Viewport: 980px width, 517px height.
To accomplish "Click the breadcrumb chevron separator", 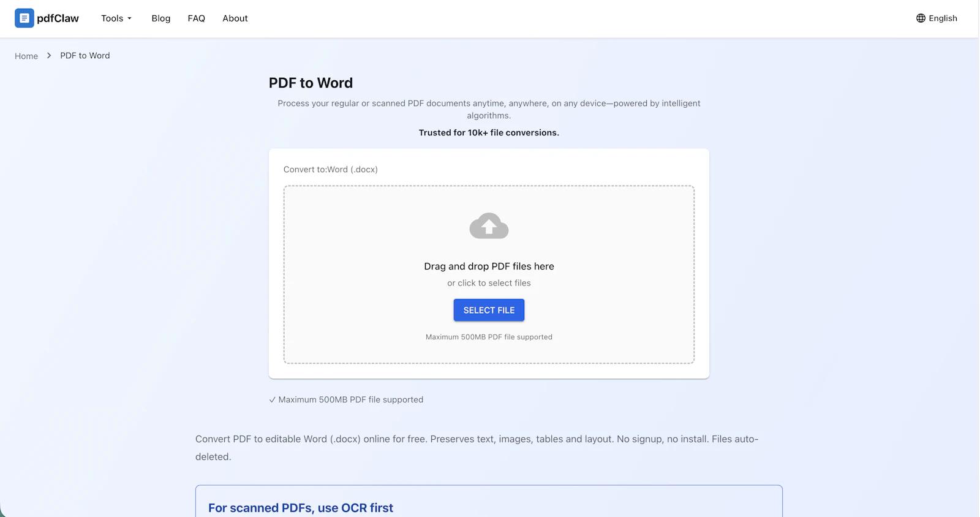I will (49, 56).
